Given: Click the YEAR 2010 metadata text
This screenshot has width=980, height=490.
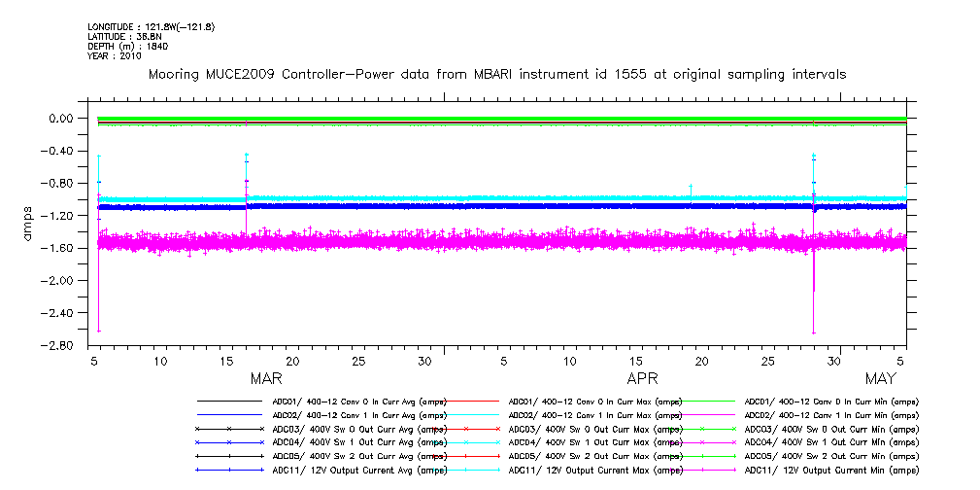Looking at the screenshot, I should [115, 55].
